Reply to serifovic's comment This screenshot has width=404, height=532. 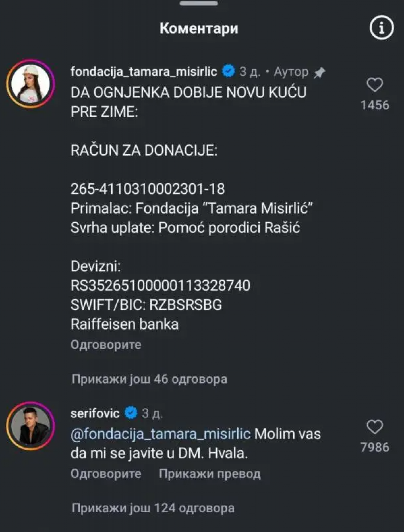pyautogui.click(x=106, y=474)
